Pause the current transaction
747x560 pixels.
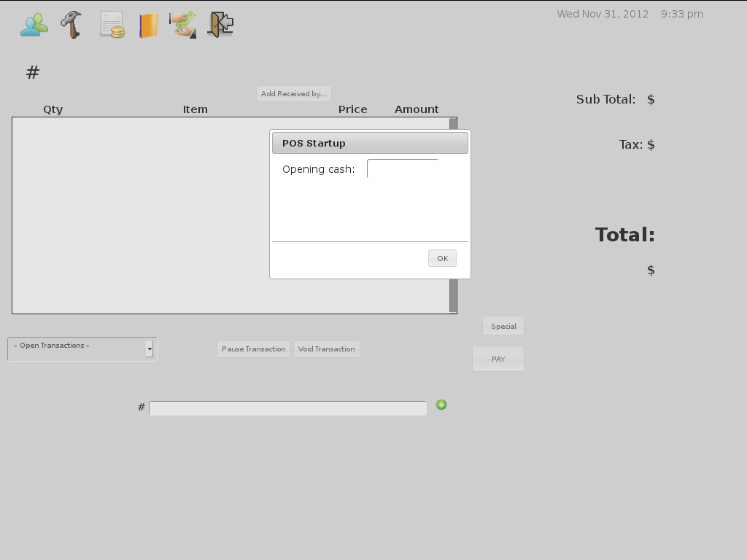coord(253,349)
